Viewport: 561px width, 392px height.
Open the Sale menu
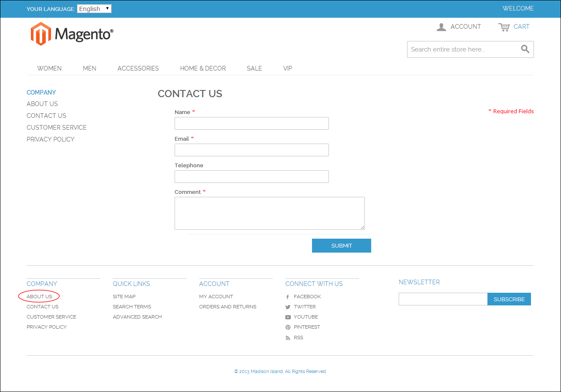pyautogui.click(x=255, y=68)
